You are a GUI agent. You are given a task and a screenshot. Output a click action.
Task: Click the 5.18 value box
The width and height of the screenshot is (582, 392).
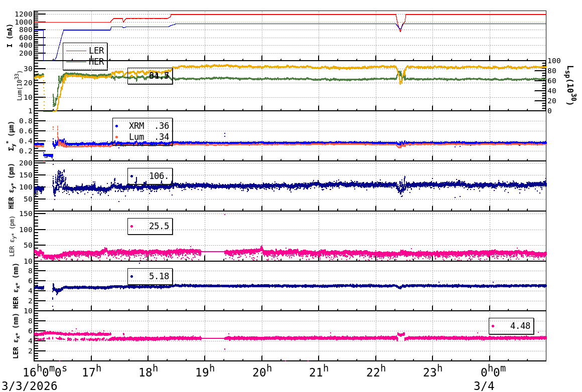coord(150,276)
